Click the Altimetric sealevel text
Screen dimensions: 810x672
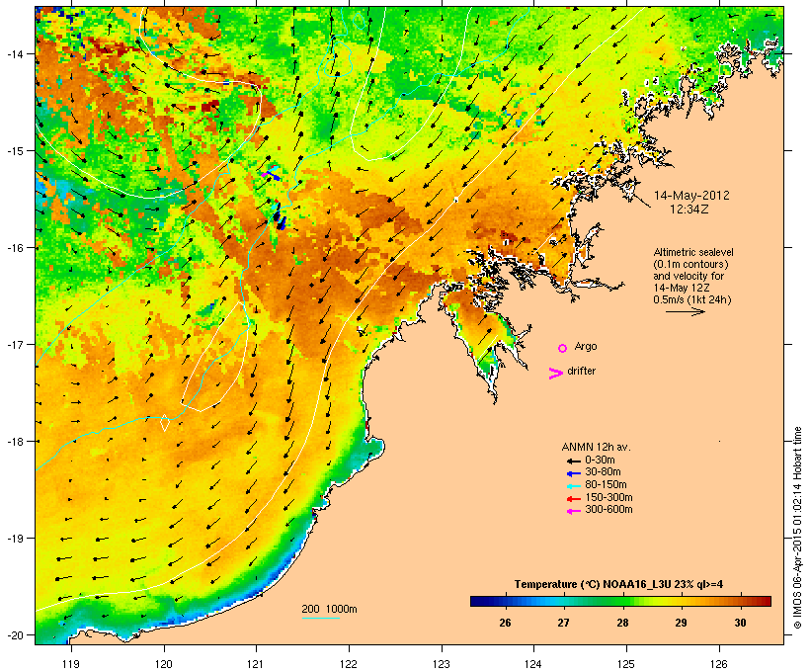point(693,252)
